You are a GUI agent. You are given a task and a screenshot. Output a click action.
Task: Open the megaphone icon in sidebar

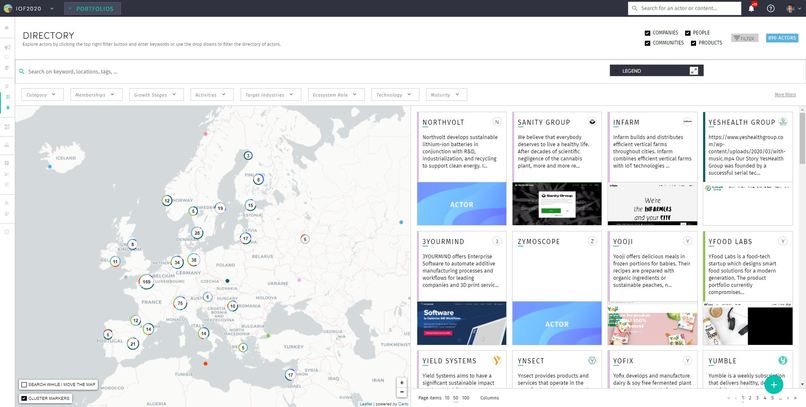(x=7, y=47)
